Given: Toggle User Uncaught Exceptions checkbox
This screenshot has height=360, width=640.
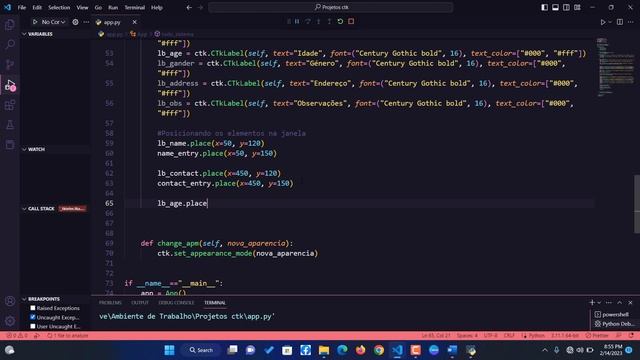Looking at the screenshot, I should point(33,326).
